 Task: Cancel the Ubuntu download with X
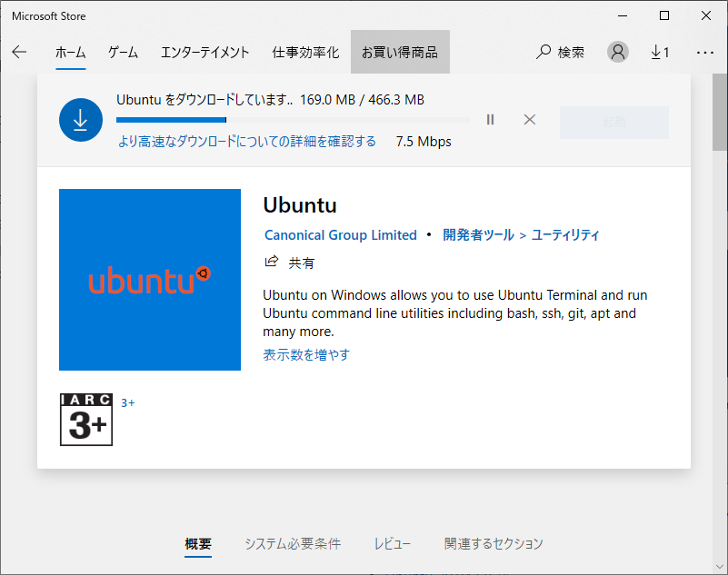(530, 120)
